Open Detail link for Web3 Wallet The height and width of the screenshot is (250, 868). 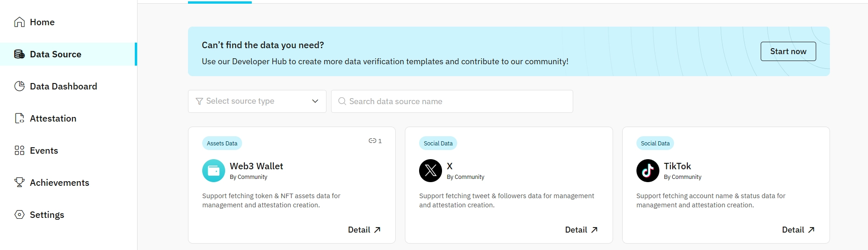pos(364,230)
